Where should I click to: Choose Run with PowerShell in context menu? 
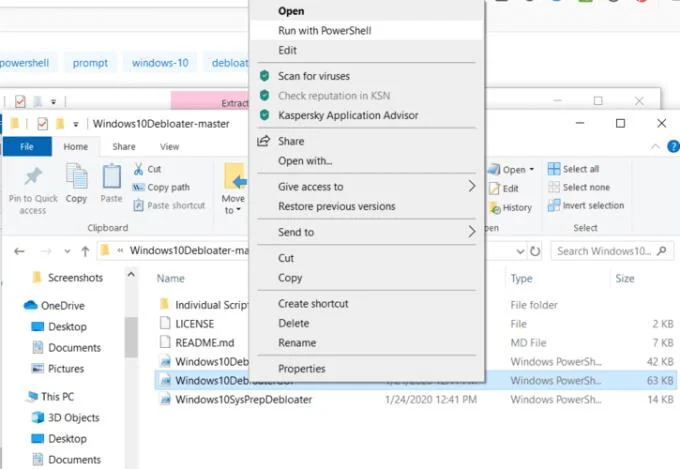coord(367,31)
